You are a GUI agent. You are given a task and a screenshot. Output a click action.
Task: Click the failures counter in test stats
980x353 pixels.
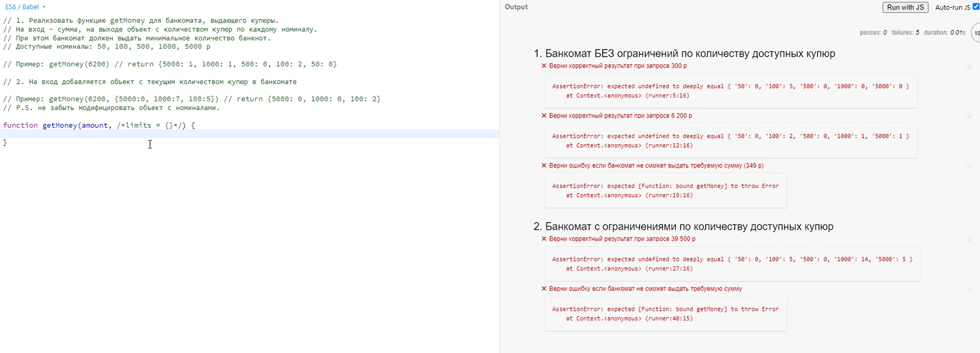[x=905, y=33]
